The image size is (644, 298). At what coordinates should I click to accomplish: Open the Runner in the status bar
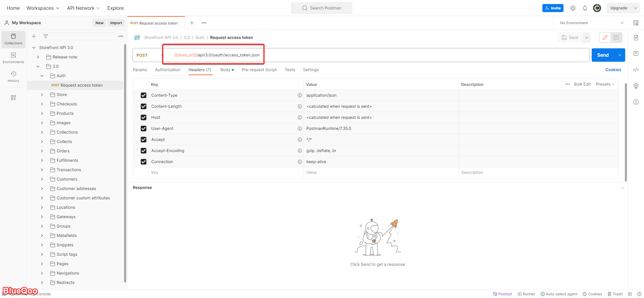(x=526, y=294)
